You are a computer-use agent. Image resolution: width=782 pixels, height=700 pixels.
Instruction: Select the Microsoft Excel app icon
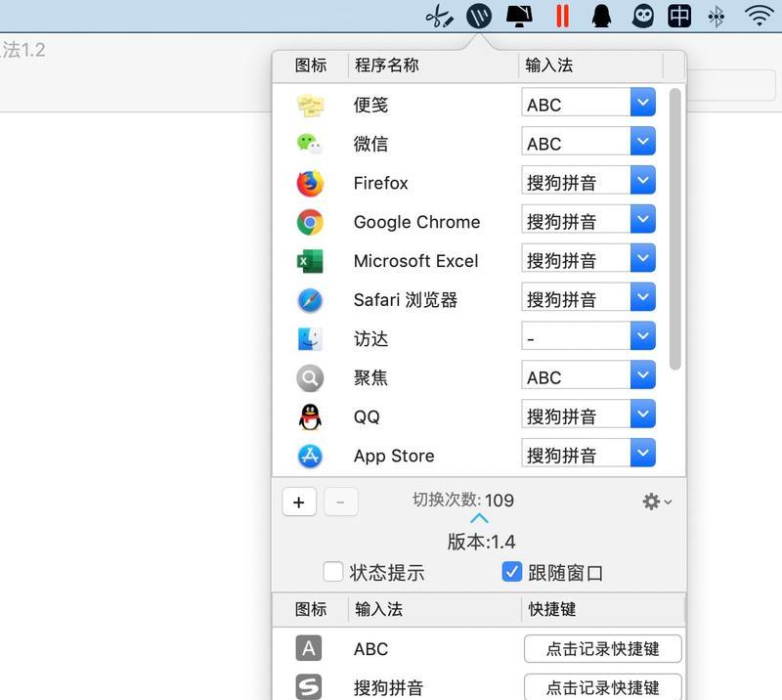point(310,261)
